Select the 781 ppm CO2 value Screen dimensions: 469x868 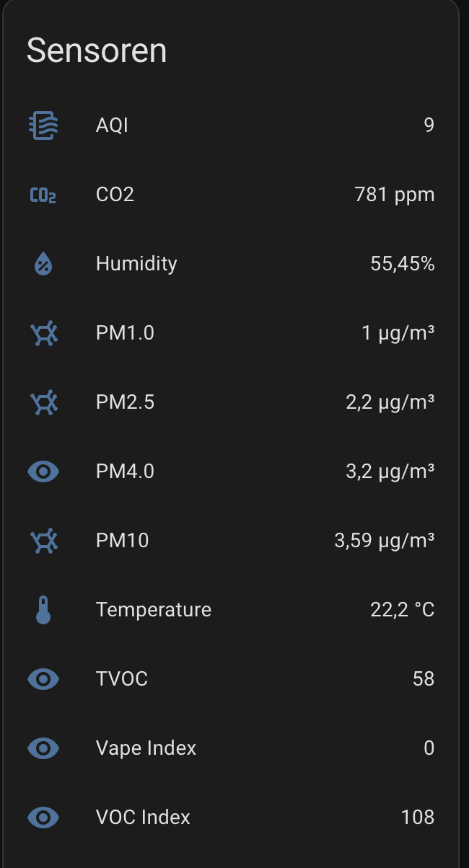(x=395, y=195)
